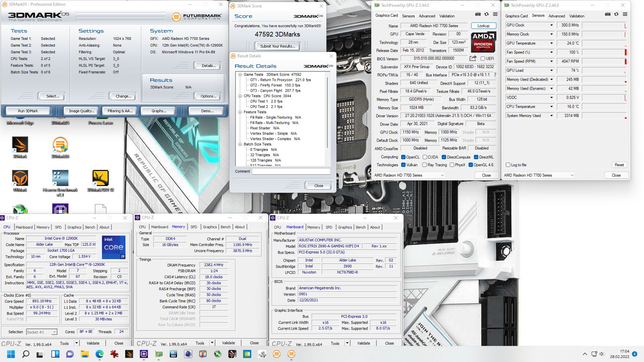Screen dimensions: 644x362
Task: Open Microsoft Edge from the taskbar
Action: pos(99,354)
